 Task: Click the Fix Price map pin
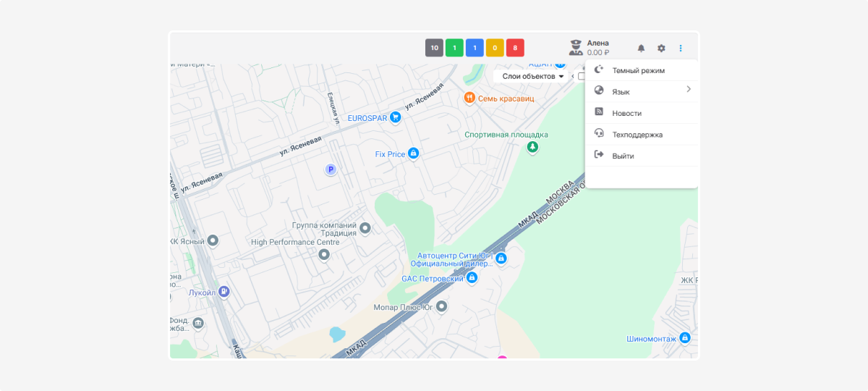414,154
